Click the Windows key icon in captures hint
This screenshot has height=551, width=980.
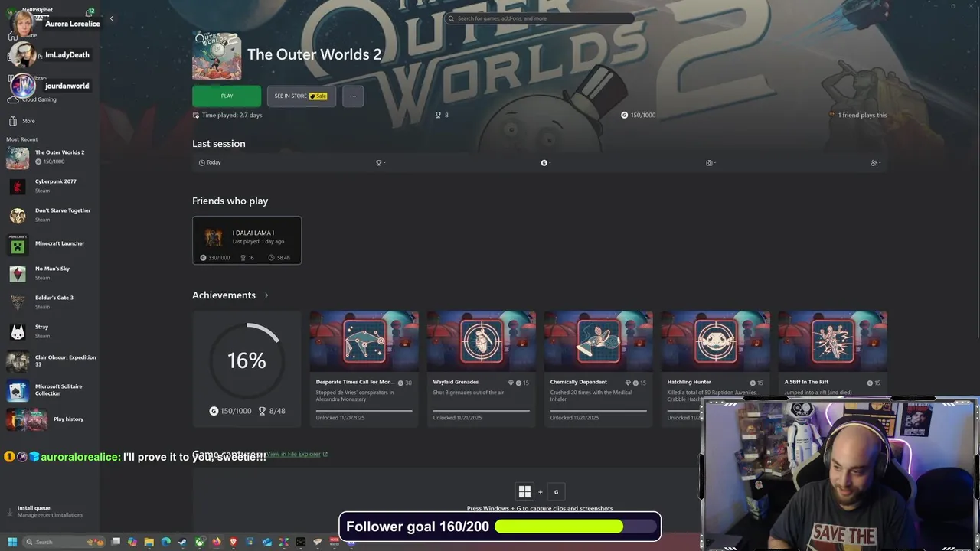[x=524, y=492]
